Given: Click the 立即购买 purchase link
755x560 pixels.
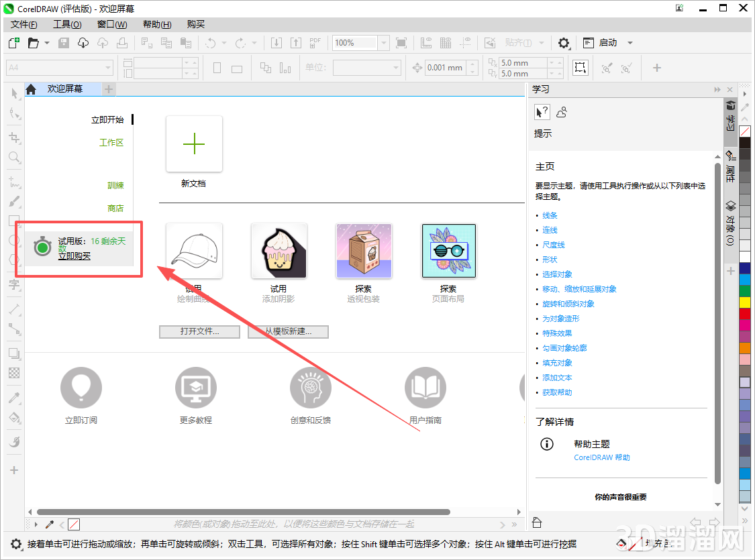Looking at the screenshot, I should pyautogui.click(x=75, y=256).
